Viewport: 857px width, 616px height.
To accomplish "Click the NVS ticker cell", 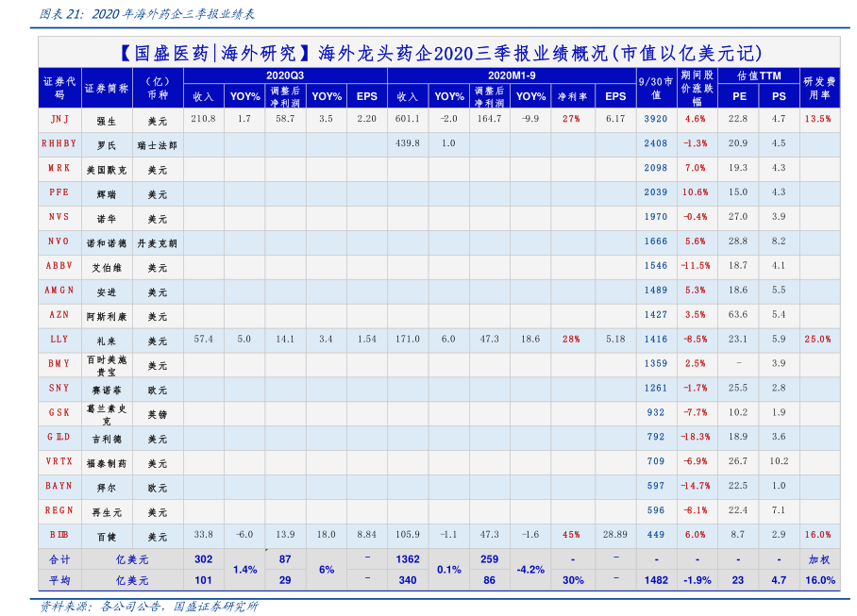I will point(59,217).
